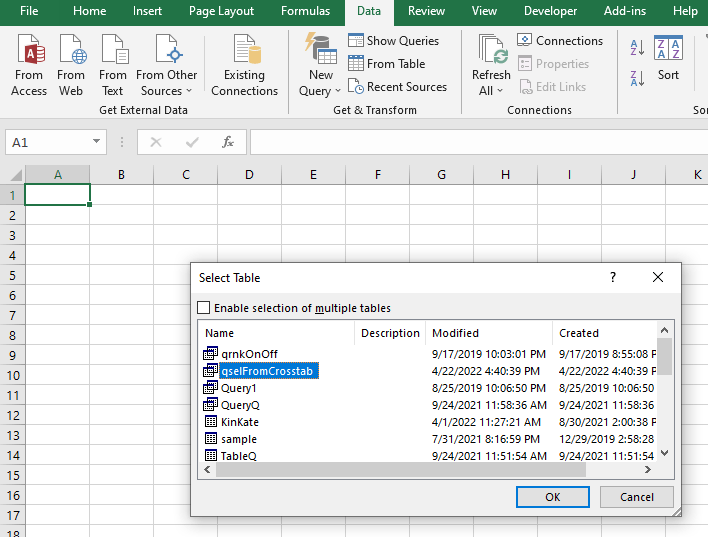Open the Sort dialog button

[668, 58]
